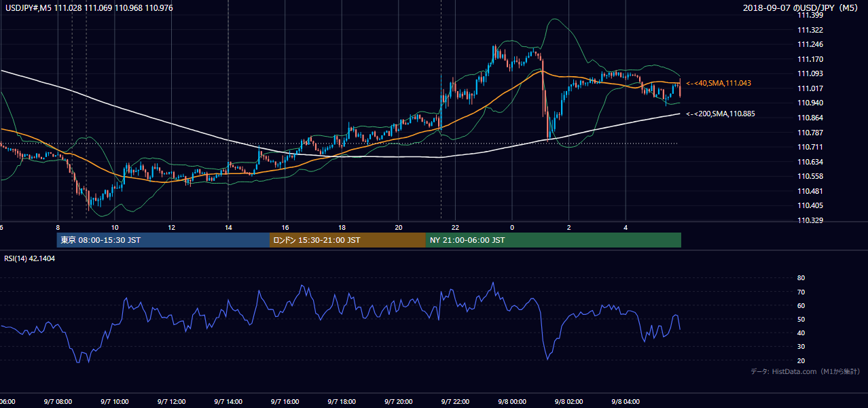The width and height of the screenshot is (868, 408).
Task: Click price axis value 111.399
Action: [x=810, y=15]
